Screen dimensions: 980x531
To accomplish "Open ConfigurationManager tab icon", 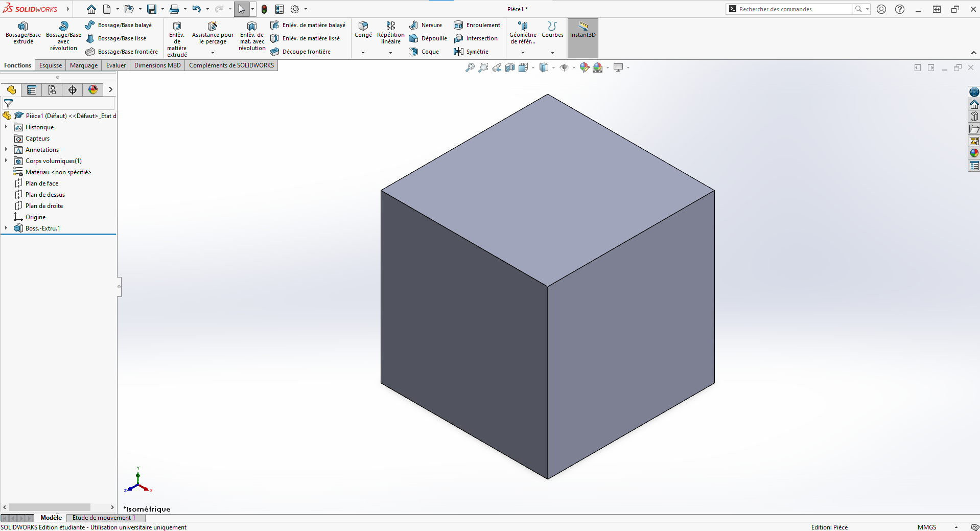I will pos(52,90).
